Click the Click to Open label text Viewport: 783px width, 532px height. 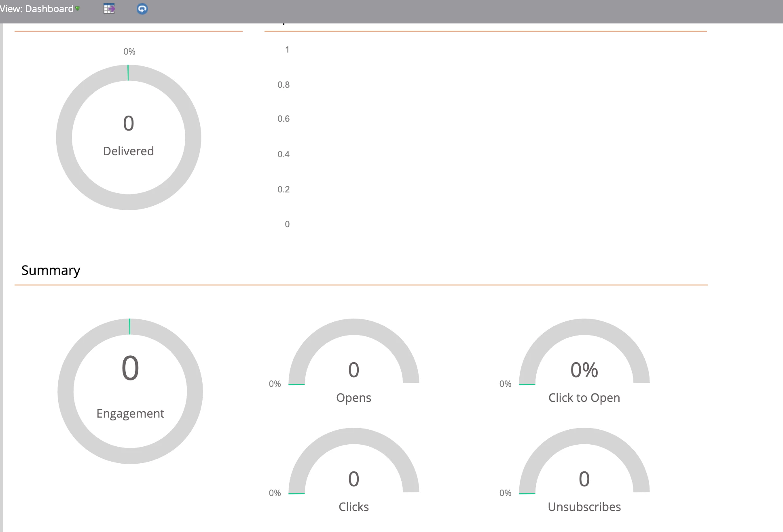click(584, 398)
